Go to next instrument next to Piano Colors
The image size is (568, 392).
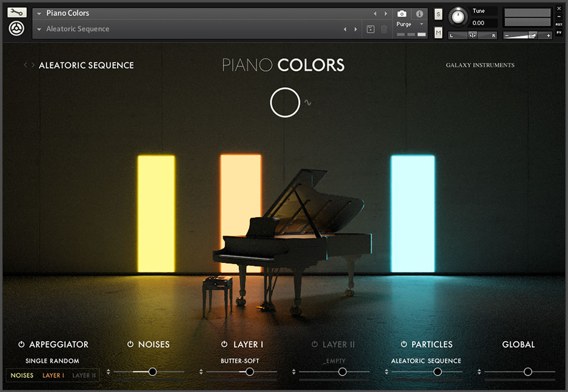click(x=386, y=14)
